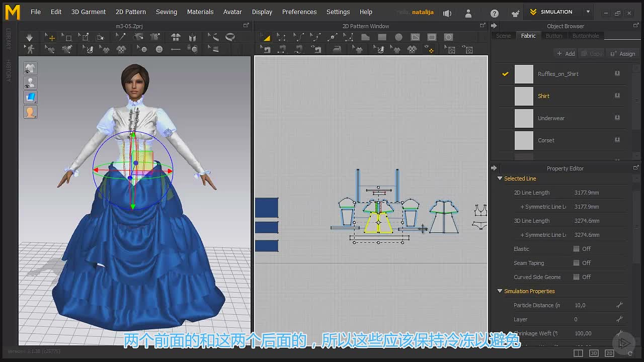Click the Simulate down-arrow icon
Viewport: 644px width, 362px height.
[x=29, y=37]
